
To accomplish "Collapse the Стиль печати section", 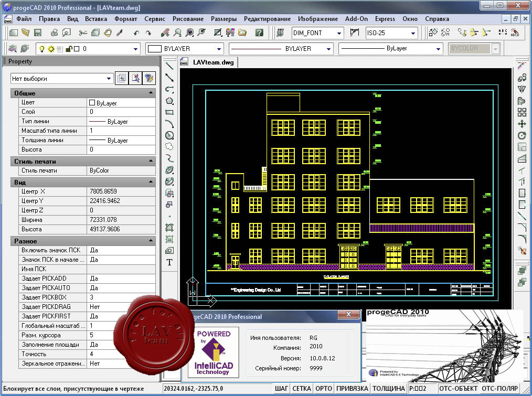I will pyautogui.click(x=151, y=161).
